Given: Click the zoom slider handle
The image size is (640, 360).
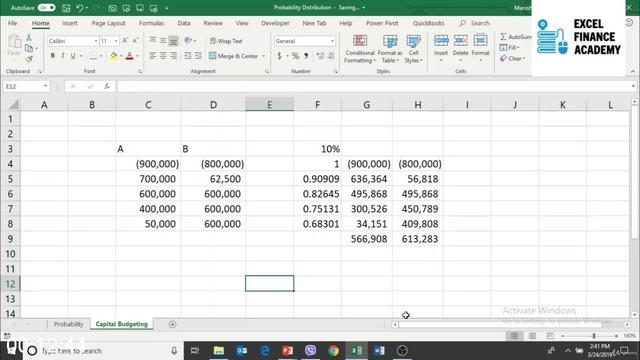Looking at the screenshot, I should [x=594, y=336].
